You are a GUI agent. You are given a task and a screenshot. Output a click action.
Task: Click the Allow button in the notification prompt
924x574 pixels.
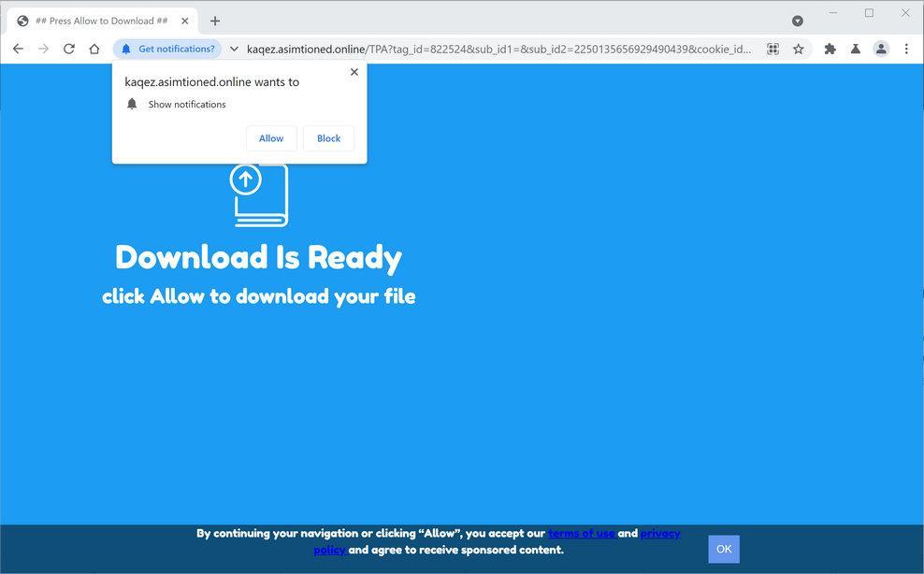tap(270, 137)
